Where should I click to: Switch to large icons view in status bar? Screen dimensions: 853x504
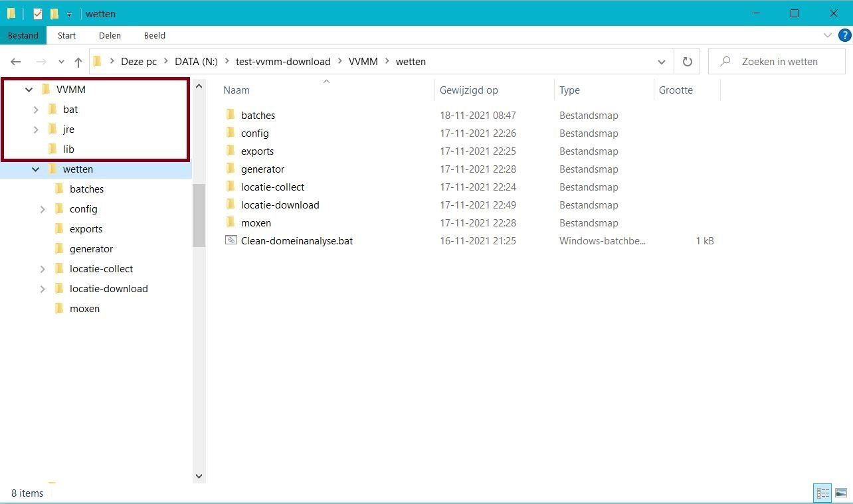point(841,493)
